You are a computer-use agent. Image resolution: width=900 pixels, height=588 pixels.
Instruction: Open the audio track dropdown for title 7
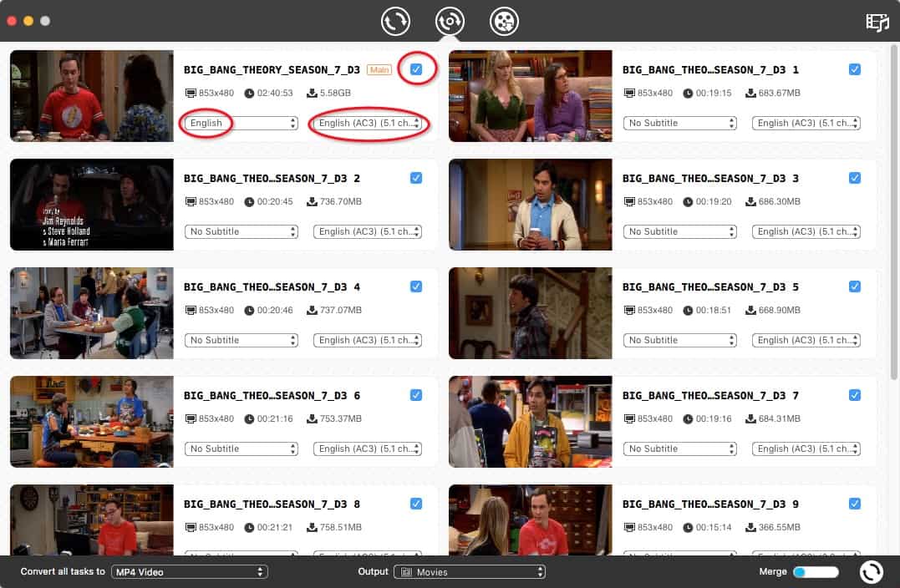tap(806, 449)
